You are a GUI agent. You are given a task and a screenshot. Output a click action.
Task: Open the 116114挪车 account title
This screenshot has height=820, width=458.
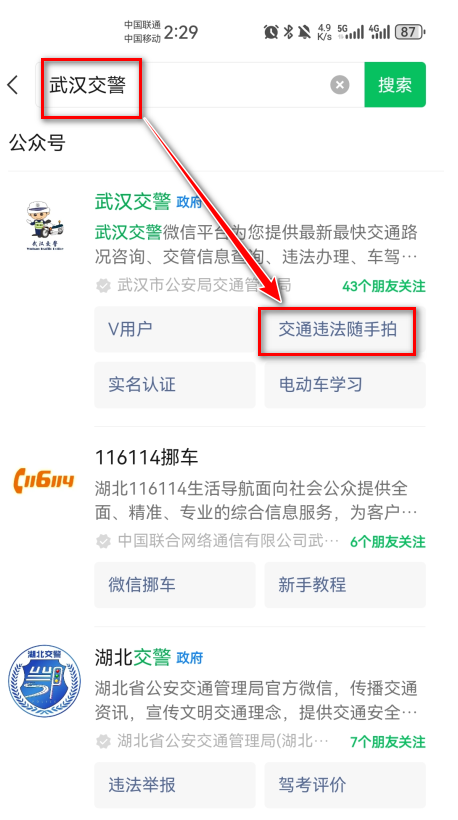146,458
